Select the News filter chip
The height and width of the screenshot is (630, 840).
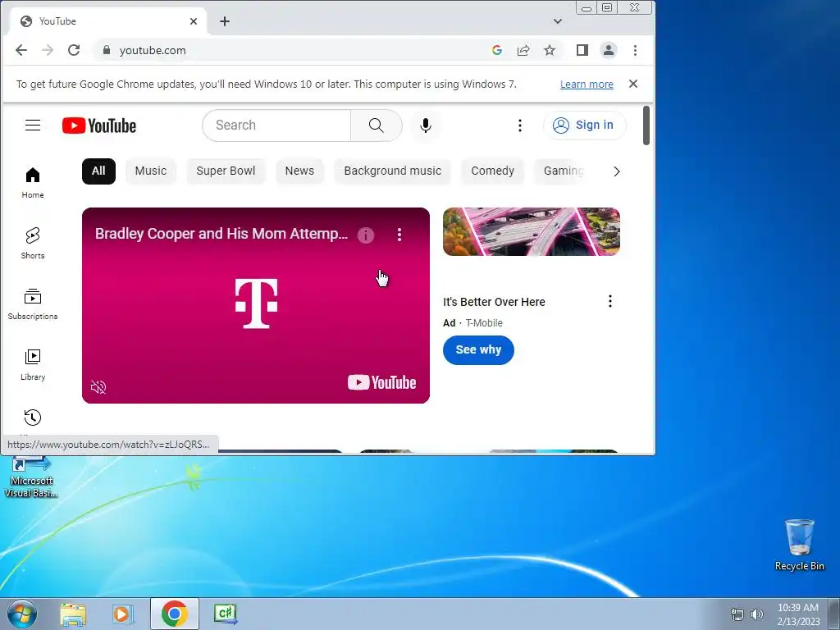pyautogui.click(x=299, y=171)
